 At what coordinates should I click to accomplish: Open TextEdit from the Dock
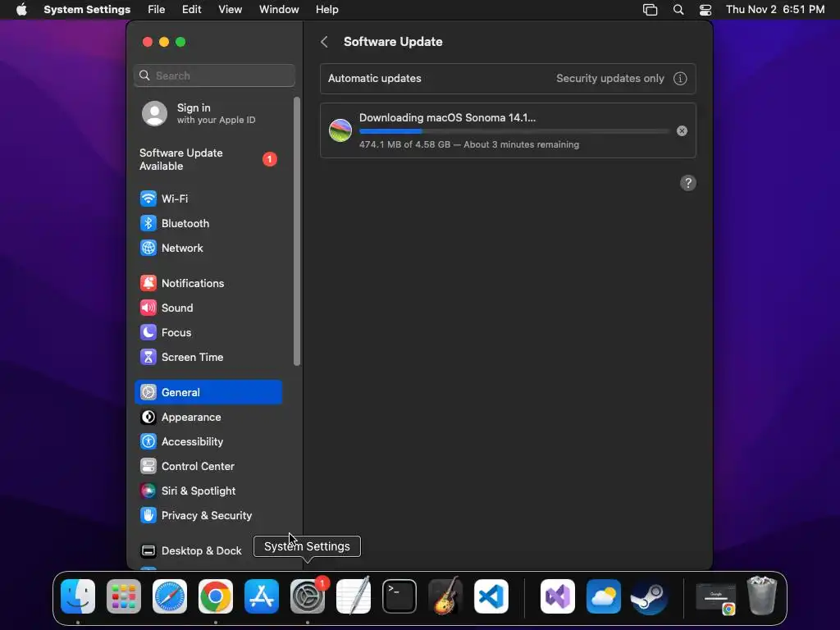(x=354, y=596)
